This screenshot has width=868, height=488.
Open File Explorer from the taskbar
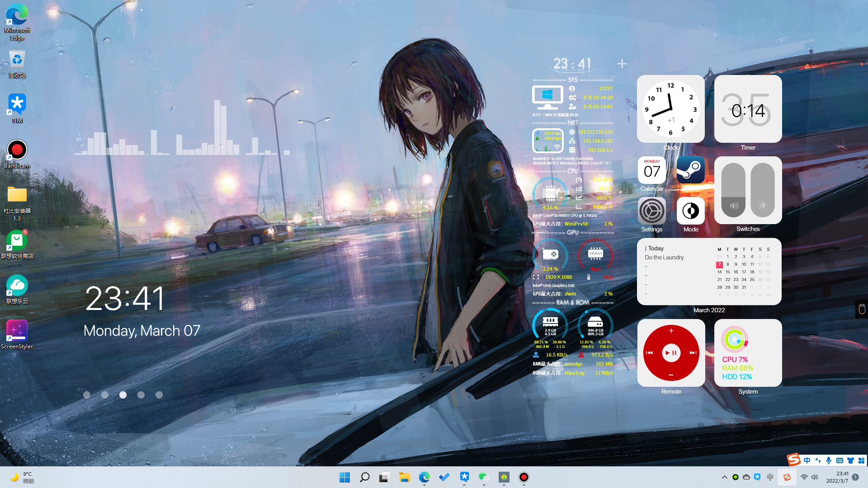coord(404,477)
